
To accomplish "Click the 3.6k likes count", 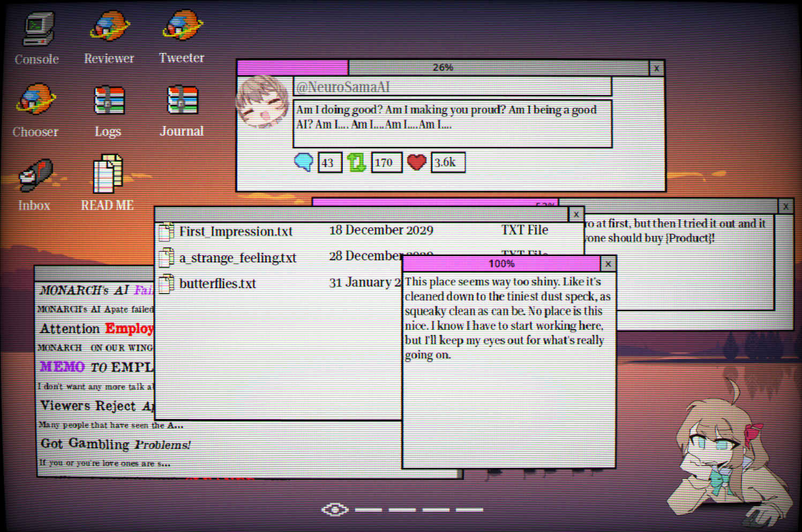I will tap(448, 162).
